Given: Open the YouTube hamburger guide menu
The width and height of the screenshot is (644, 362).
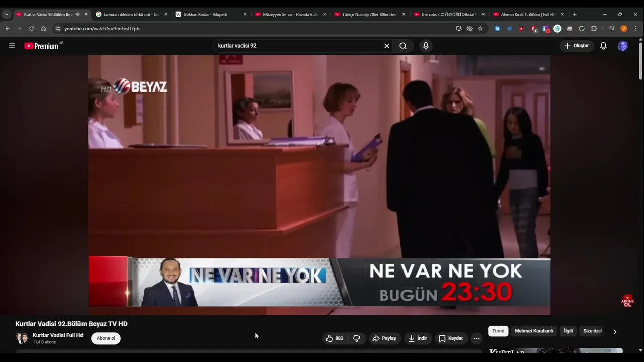Looking at the screenshot, I should pos(12,46).
